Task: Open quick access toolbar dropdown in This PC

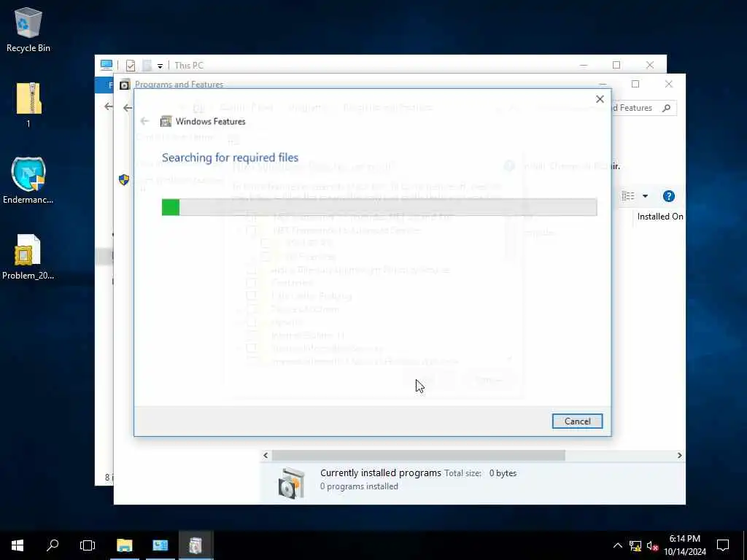Action: (160, 66)
